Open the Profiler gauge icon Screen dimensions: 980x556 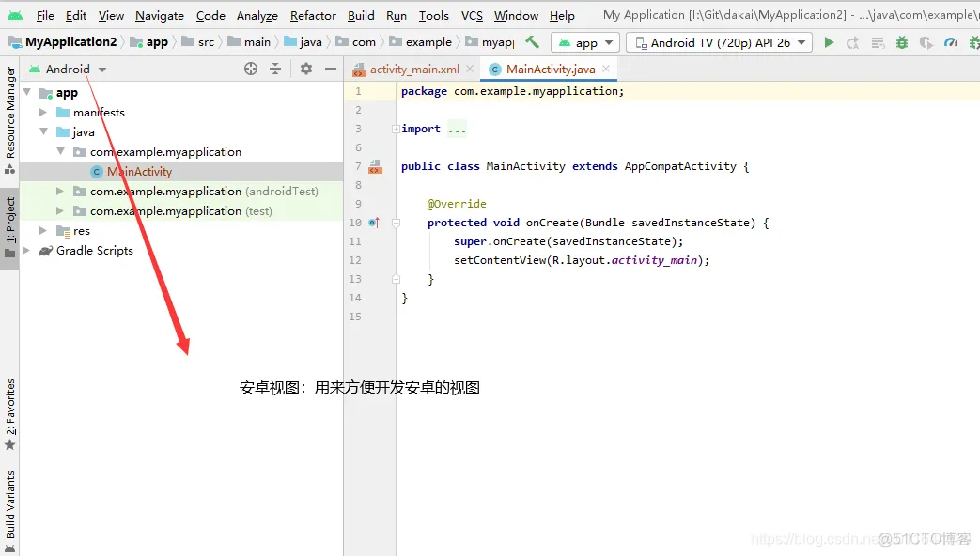point(951,42)
